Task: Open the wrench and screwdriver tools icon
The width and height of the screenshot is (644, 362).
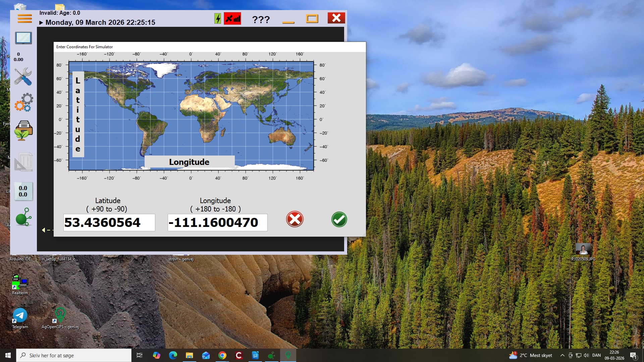Action: 23,76
